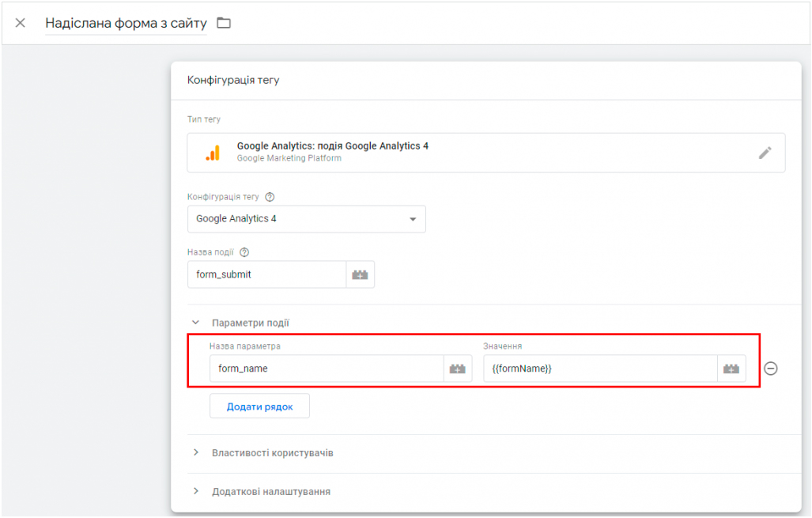Click the parameter name field 'form_name'
The image size is (812, 518).
click(327, 369)
